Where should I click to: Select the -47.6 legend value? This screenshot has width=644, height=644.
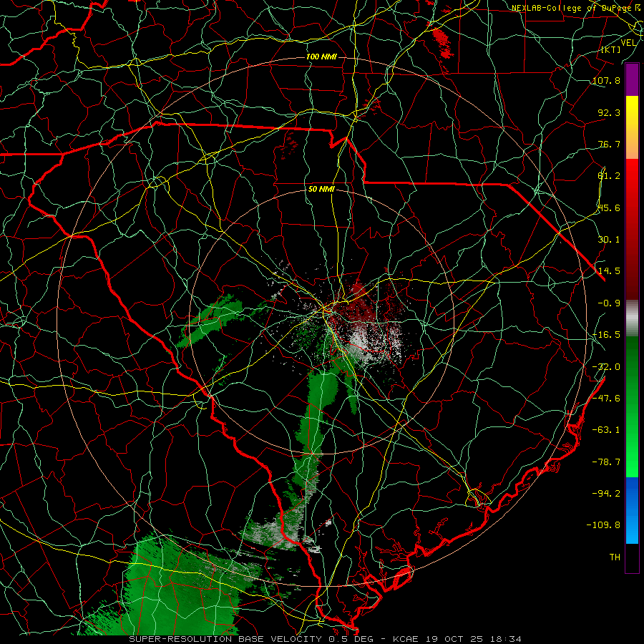(x=606, y=399)
